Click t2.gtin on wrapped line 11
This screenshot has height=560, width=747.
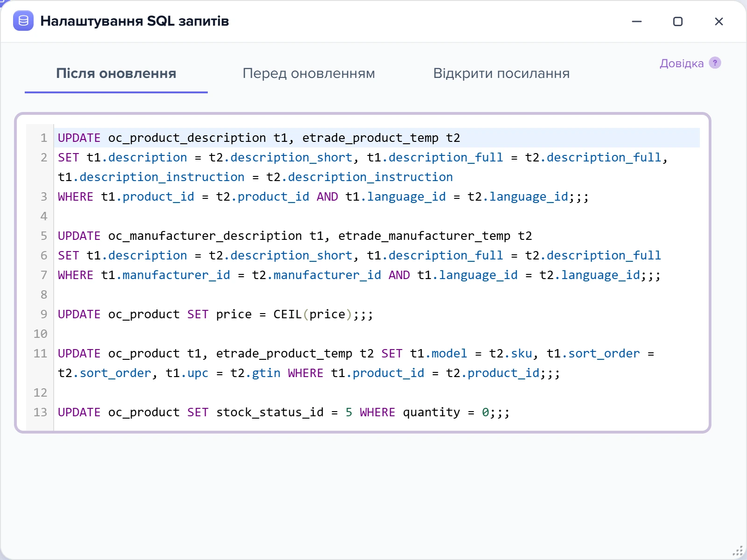255,373
